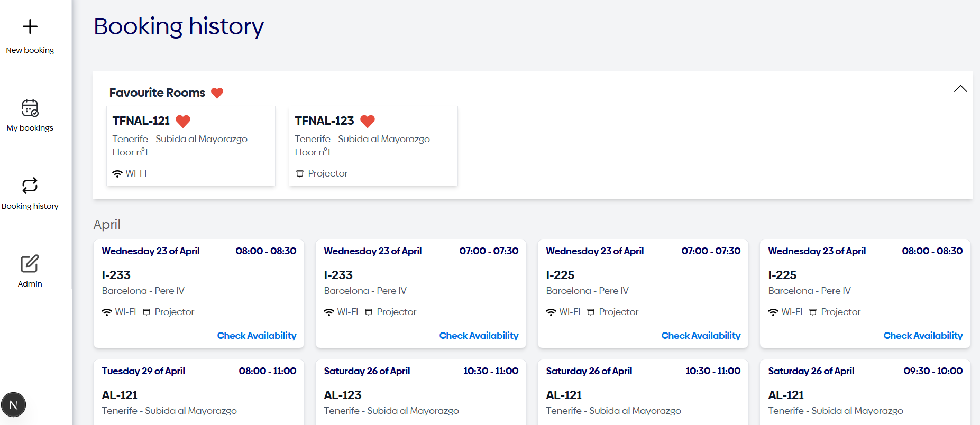This screenshot has height=425, width=980.
Task: Click the Projector icon on TFNAL-123 card
Action: [300, 173]
